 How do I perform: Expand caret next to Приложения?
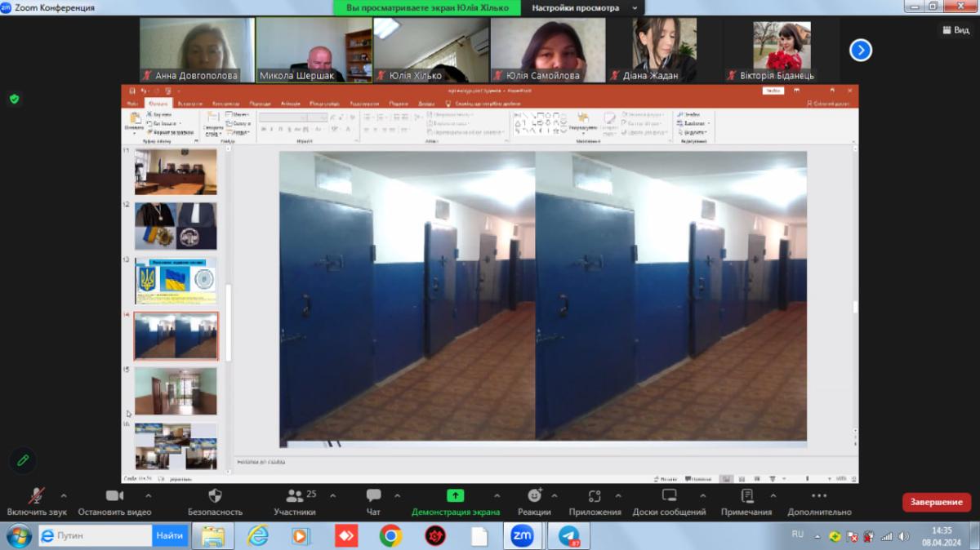[x=618, y=495]
